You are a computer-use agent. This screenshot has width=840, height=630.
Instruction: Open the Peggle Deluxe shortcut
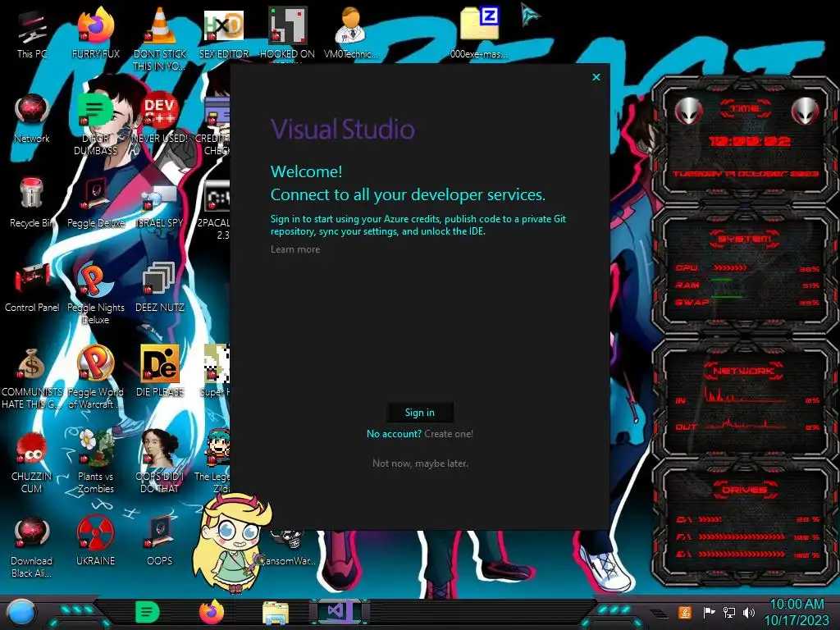coord(96,203)
